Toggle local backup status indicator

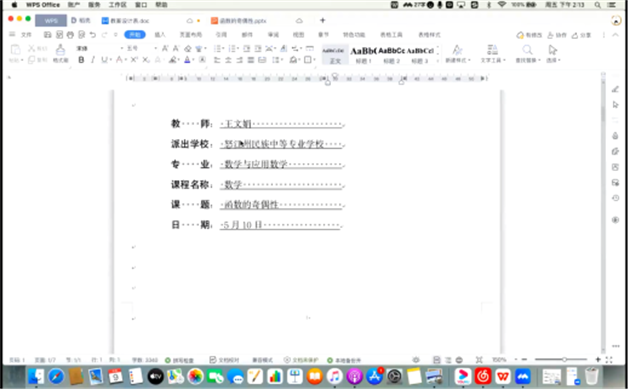[344, 360]
